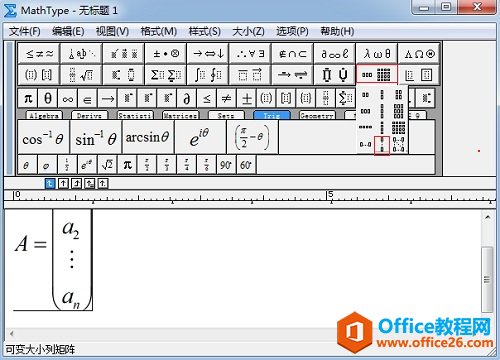Open the products and set theory templates palette

[334, 75]
